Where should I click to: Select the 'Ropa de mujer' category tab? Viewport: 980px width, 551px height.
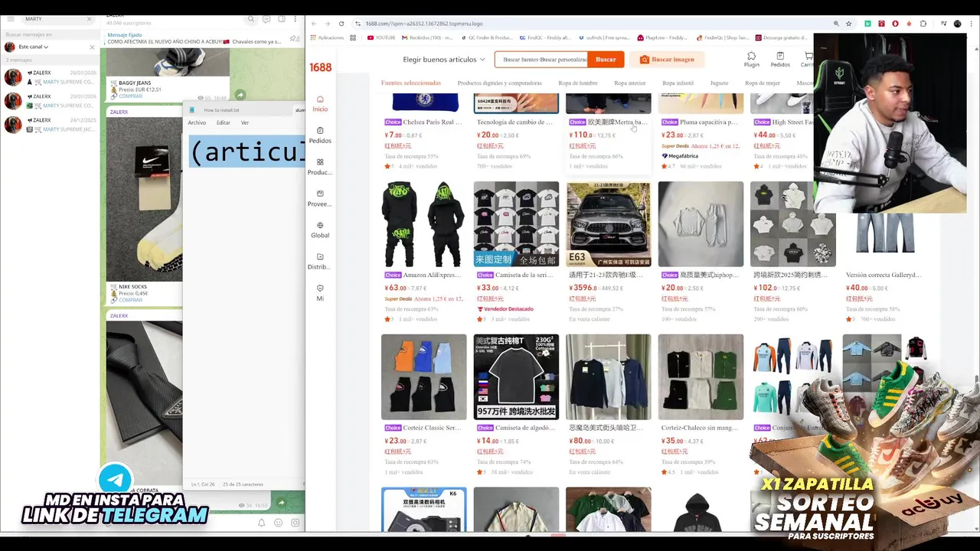pyautogui.click(x=763, y=83)
